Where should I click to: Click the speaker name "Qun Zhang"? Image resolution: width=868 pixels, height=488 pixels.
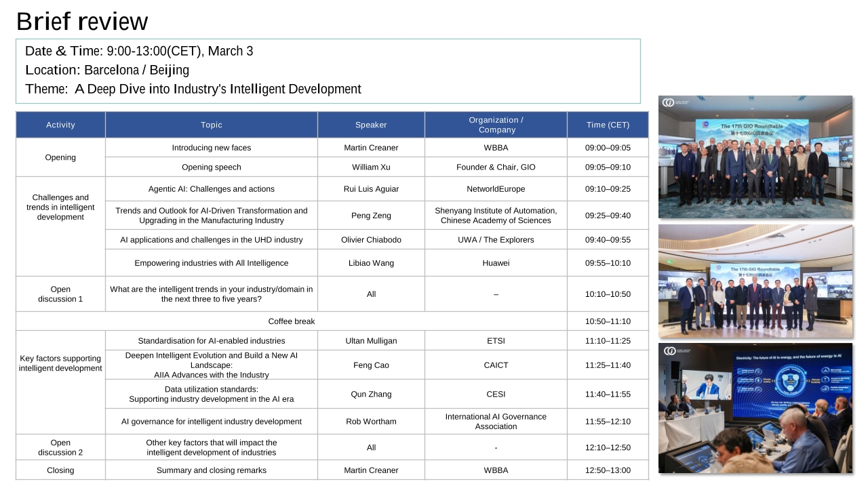click(x=371, y=394)
